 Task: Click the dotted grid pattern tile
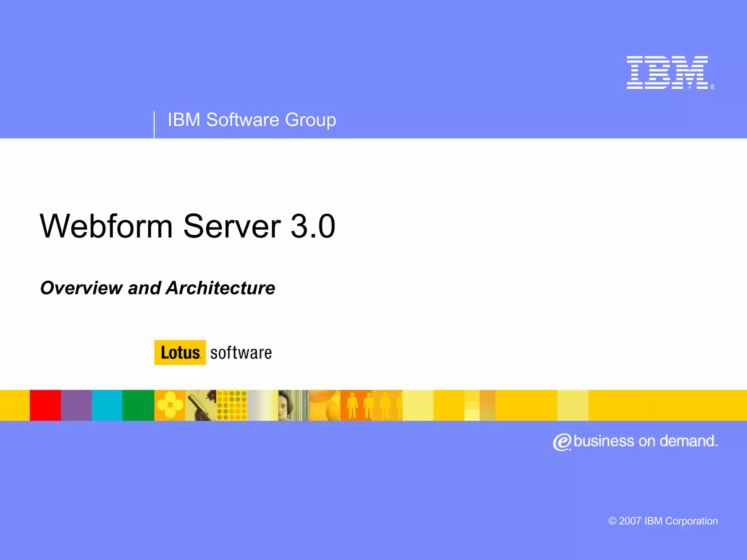(232, 405)
